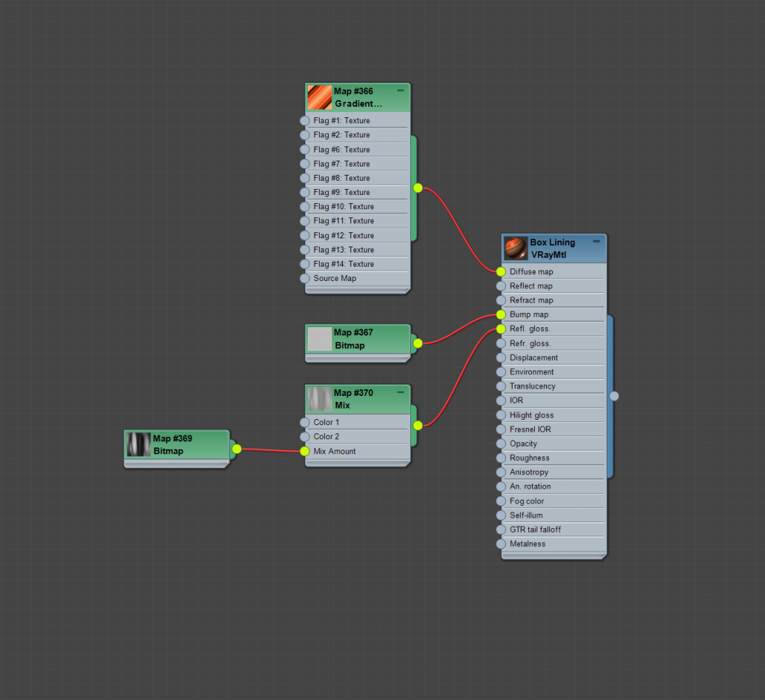765x700 pixels.
Task: Click the Map #369 Bitmap output socket
Action: tap(237, 449)
